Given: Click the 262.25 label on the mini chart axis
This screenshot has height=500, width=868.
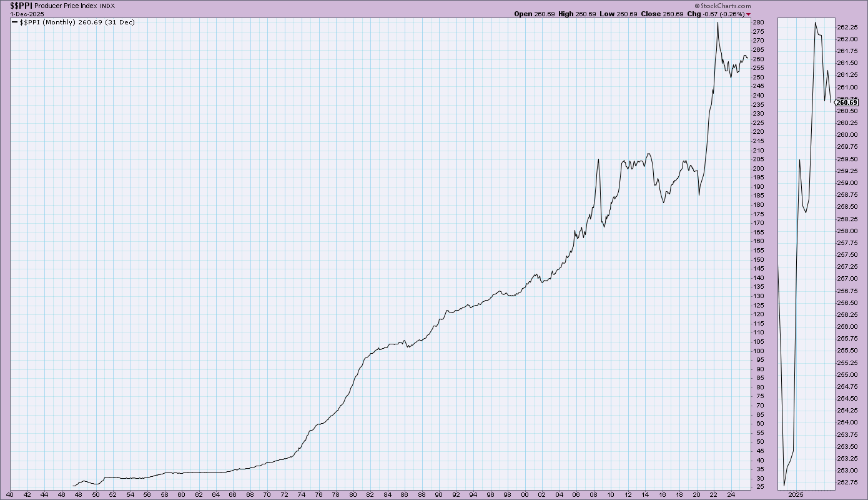Looking at the screenshot, I should tap(849, 27).
